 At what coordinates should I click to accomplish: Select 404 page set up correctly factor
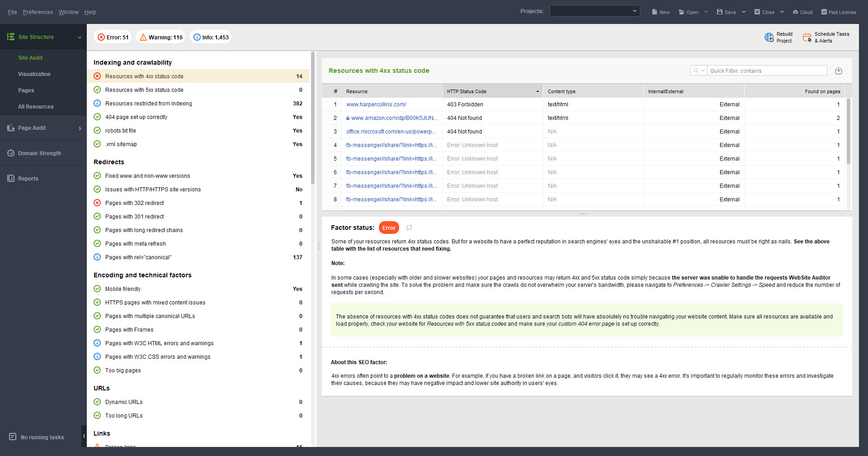pyautogui.click(x=198, y=117)
